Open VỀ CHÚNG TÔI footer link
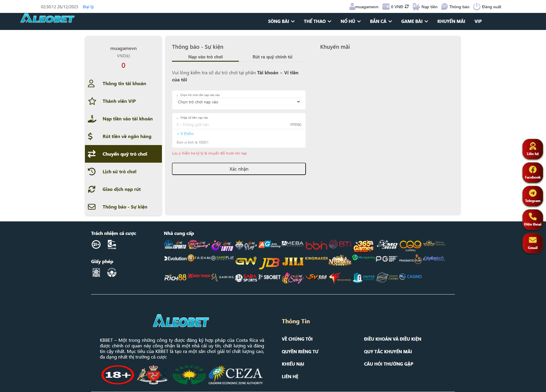The image size is (546, 392). click(x=297, y=339)
